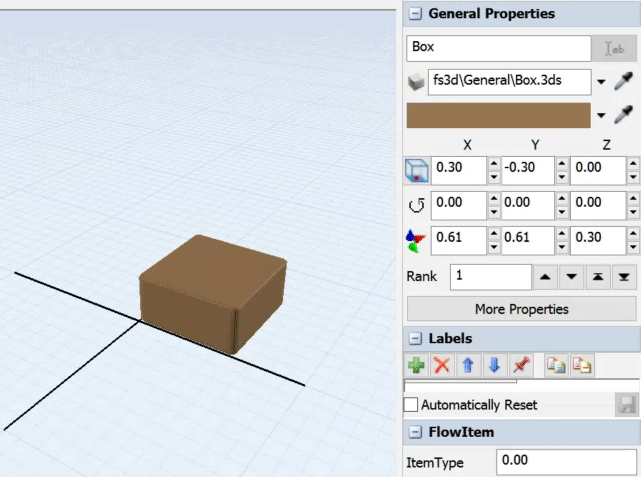This screenshot has width=641, height=477.
Task: Click the green plus add label icon
Action: pos(416,366)
